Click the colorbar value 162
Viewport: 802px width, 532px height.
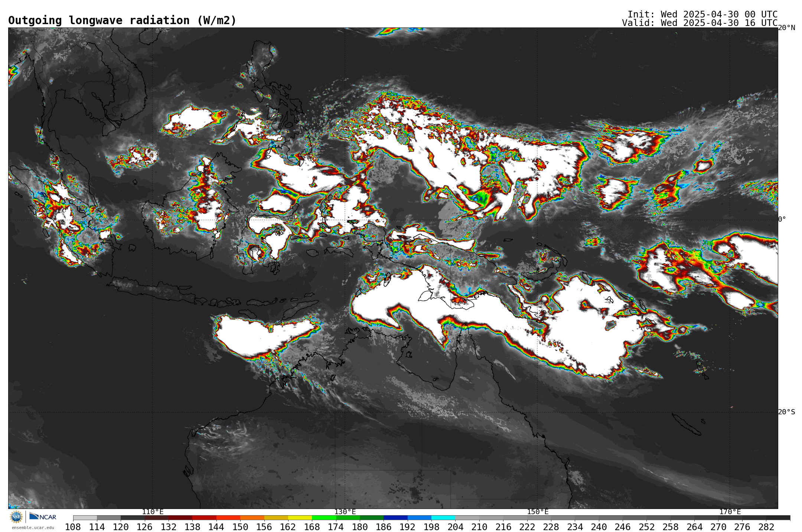288,527
